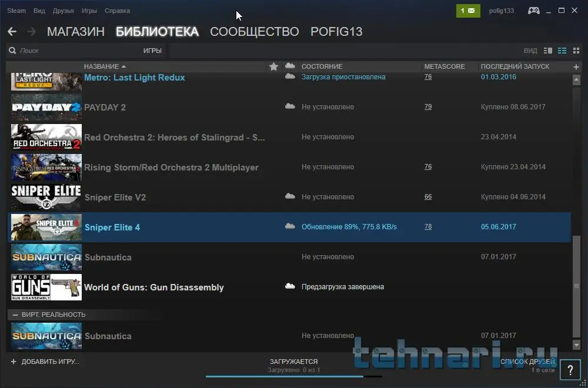Launch Big Picture mode via controller icon
The height and width of the screenshot is (388, 588).
click(534, 11)
